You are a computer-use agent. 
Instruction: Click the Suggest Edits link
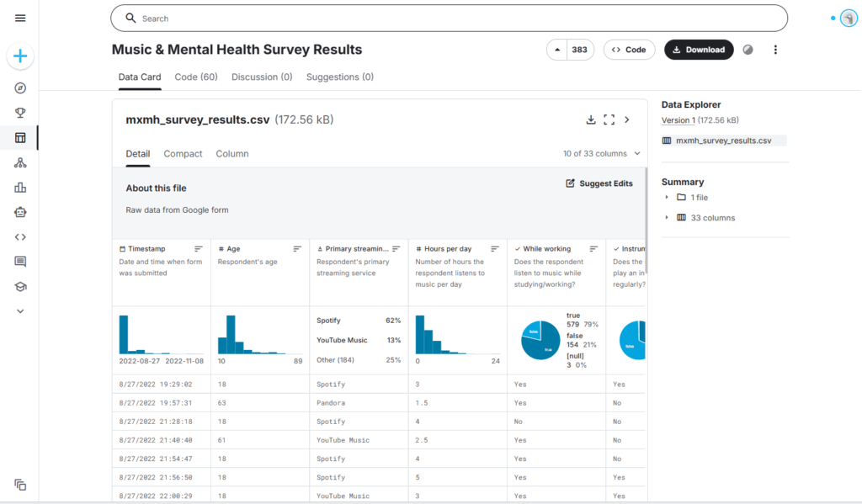click(599, 183)
